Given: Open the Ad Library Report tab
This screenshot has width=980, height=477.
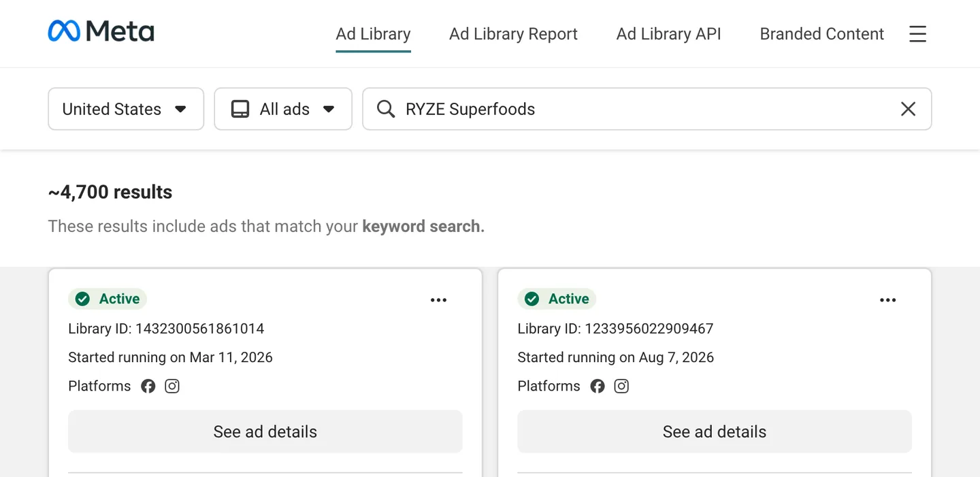Looking at the screenshot, I should 513,34.
